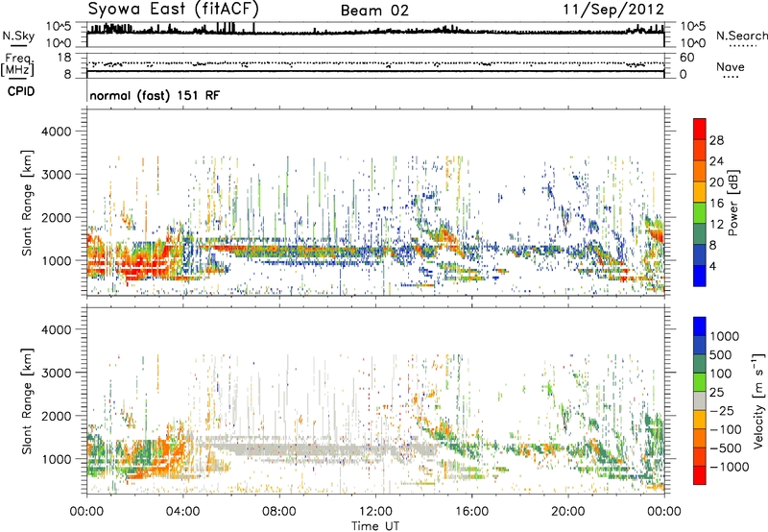Viewport: 768px width, 532px height.
Task: Click the Power color bar value '28'
Action: pyautogui.click(x=716, y=140)
